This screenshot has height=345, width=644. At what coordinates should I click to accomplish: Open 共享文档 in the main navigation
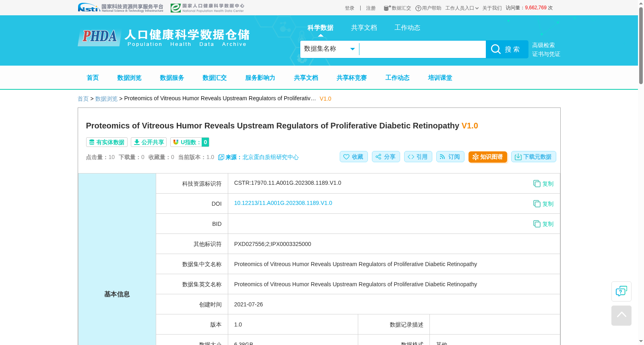pos(306,78)
